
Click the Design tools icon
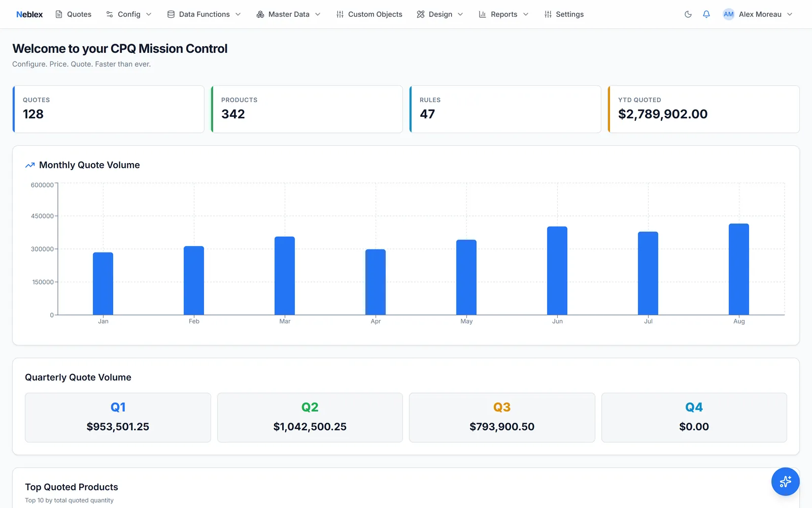click(x=421, y=14)
